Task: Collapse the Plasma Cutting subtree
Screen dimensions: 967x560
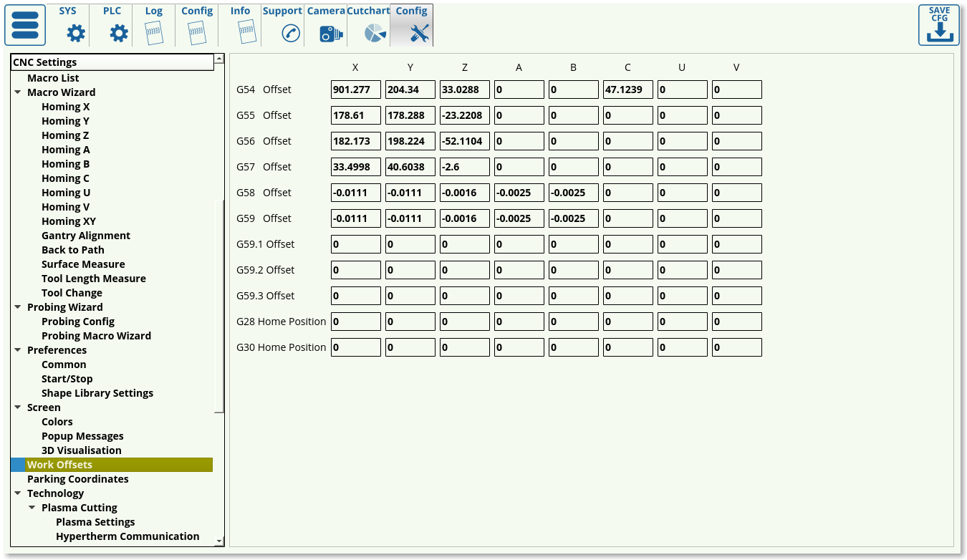Action: coord(32,508)
